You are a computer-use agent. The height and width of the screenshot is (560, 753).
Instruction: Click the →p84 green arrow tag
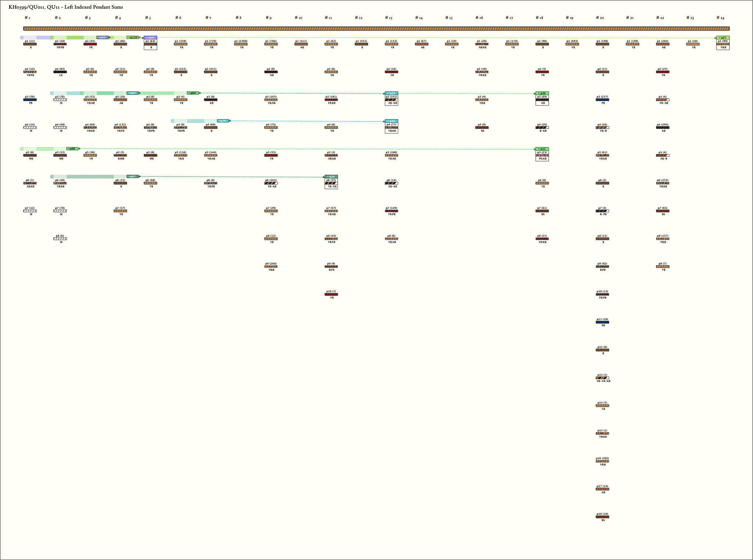coord(193,93)
